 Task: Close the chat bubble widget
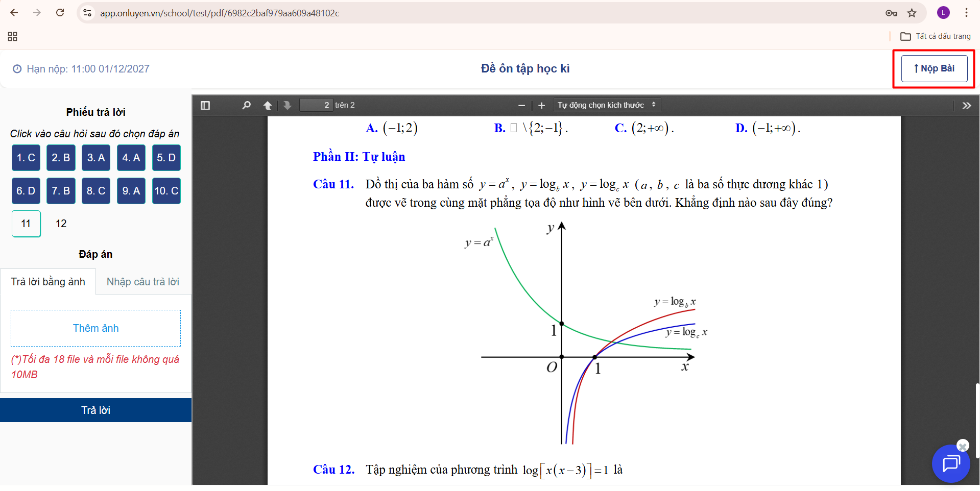963,446
